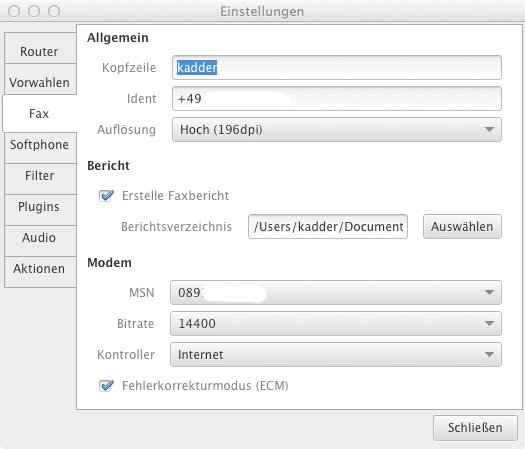Close the Einstellungen window via red button

coord(14,11)
